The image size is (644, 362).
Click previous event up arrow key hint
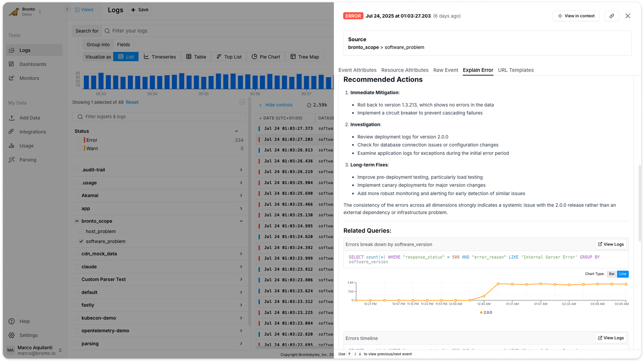pos(349,354)
